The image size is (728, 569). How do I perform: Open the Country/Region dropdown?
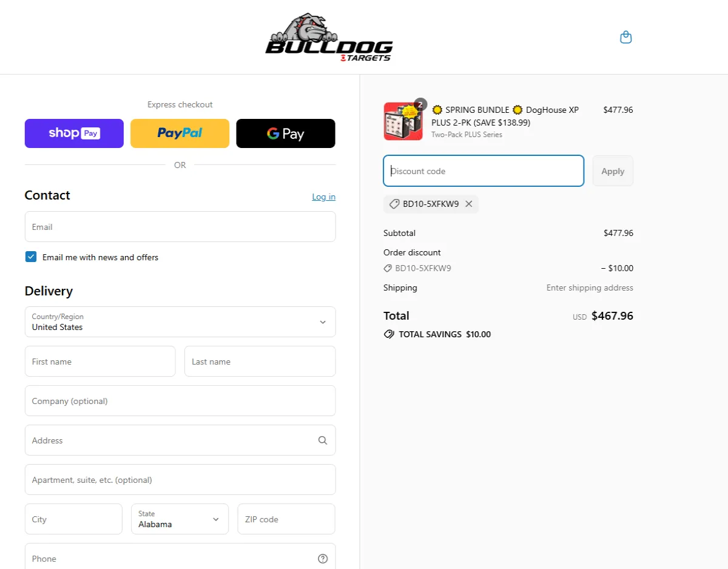click(180, 322)
